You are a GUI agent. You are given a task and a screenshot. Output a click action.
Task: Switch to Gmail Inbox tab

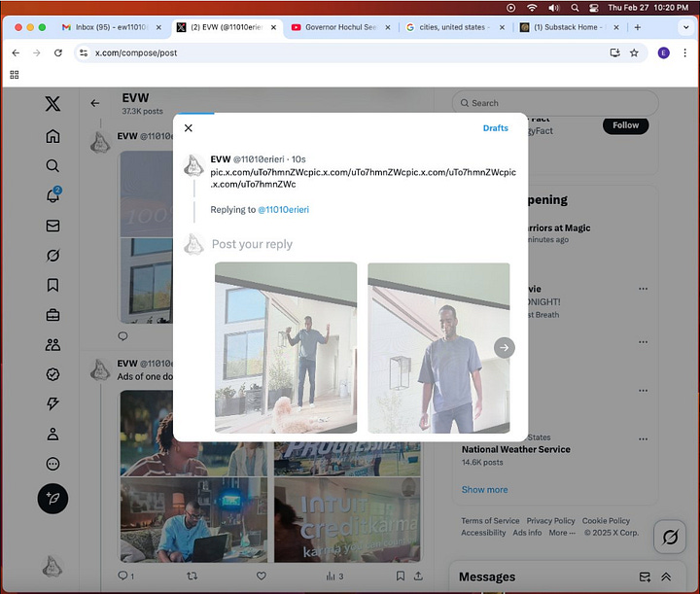point(111,27)
